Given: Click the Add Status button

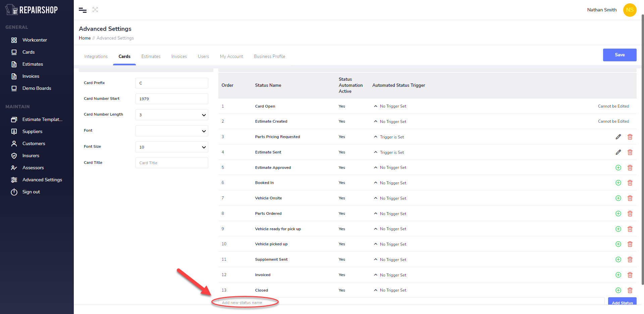Looking at the screenshot, I should 622,301.
